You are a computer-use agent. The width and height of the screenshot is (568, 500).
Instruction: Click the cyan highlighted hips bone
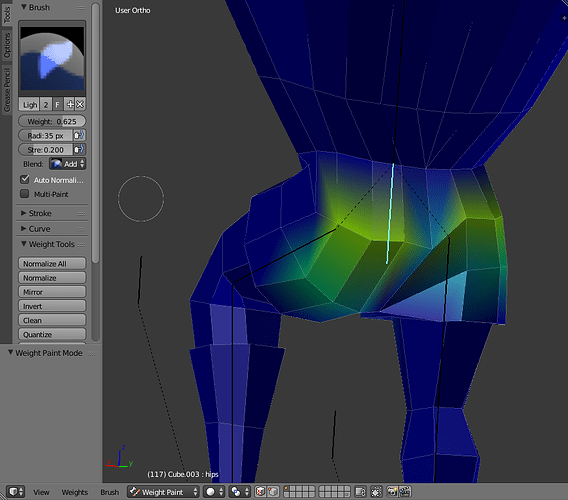(390, 214)
